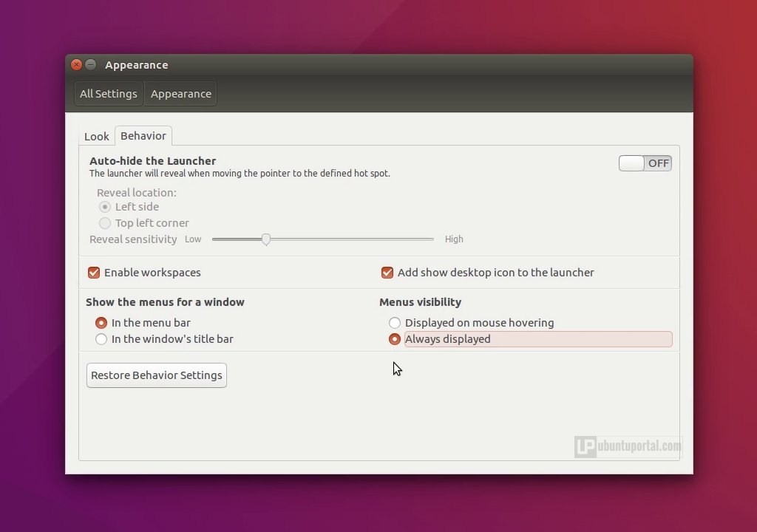Toggle Add show desktop icon checkbox
The height and width of the screenshot is (532, 757).
tap(387, 273)
